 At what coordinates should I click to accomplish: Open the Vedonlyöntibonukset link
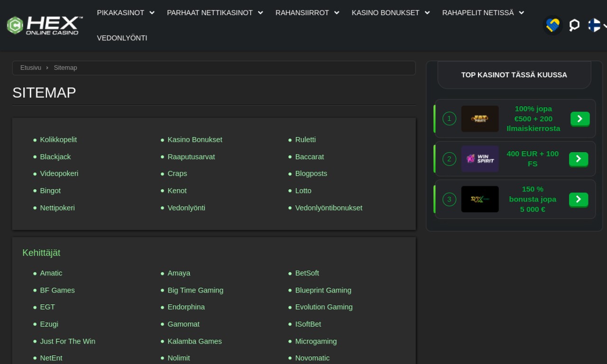pos(329,208)
